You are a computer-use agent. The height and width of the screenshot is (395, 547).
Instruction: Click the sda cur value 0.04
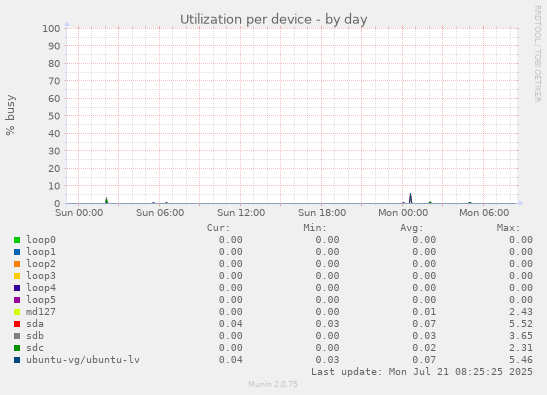tap(231, 324)
